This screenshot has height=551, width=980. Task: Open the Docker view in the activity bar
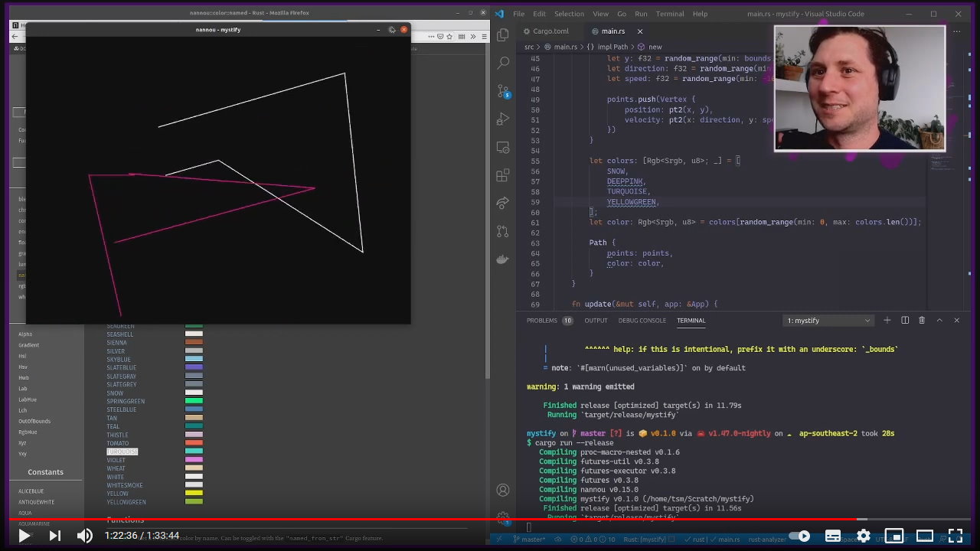(x=503, y=259)
